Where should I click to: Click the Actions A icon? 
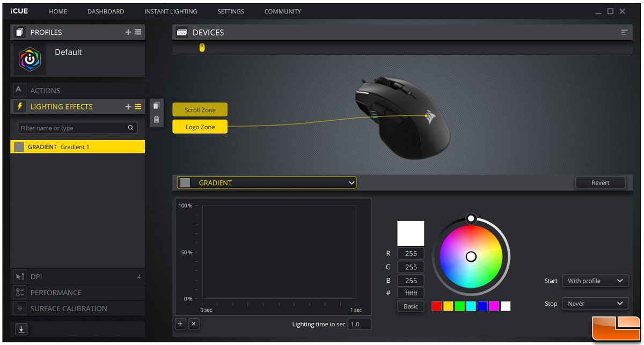coord(19,90)
